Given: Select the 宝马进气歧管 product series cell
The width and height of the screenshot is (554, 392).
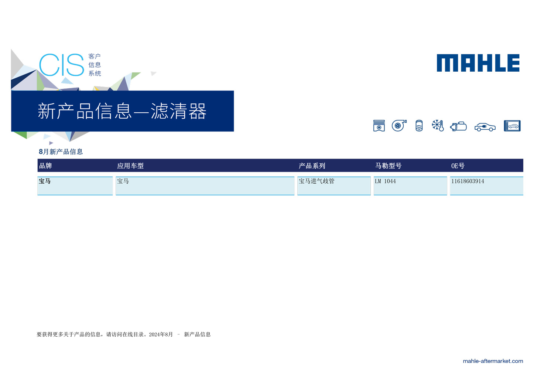Looking at the screenshot, I should coord(334,186).
